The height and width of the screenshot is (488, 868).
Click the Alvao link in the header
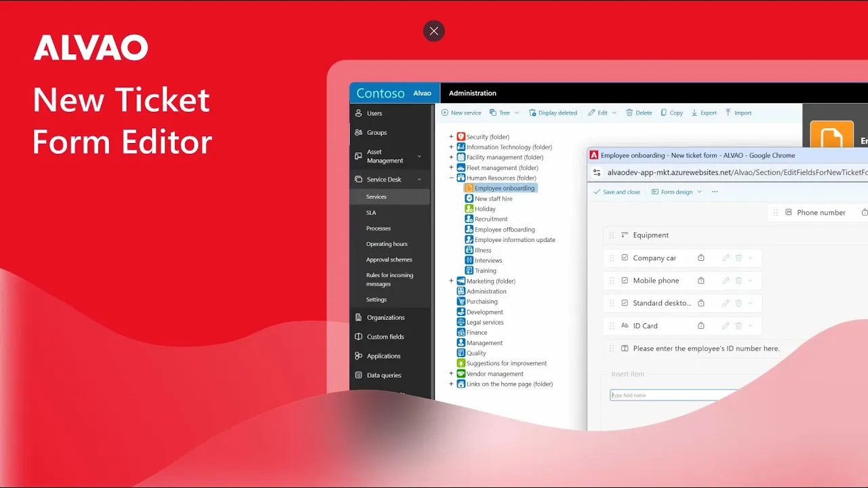[422, 94]
